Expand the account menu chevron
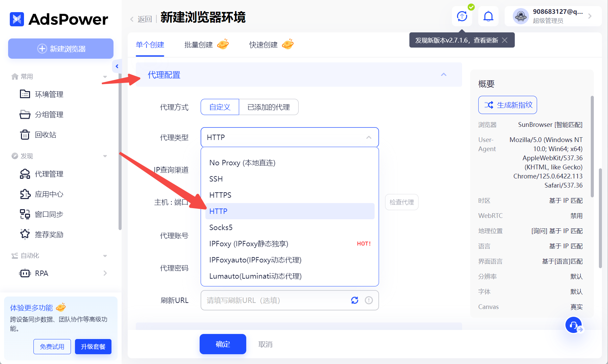This screenshot has width=608, height=364. click(x=590, y=16)
